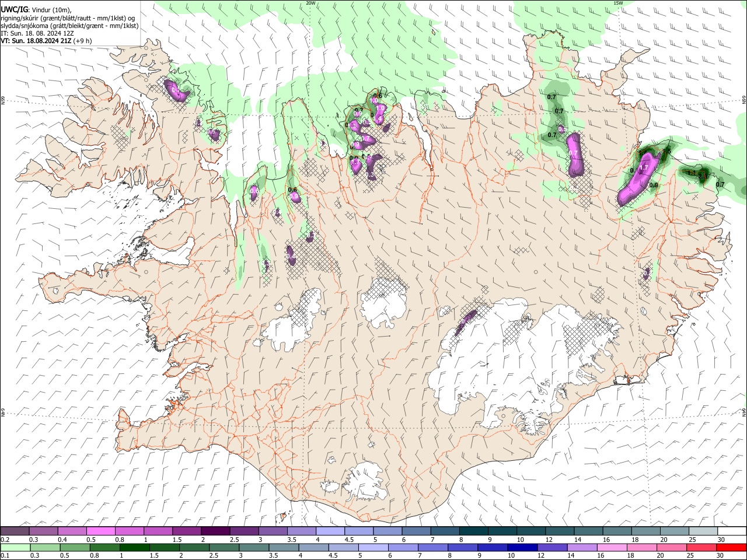Viewport: 747px width, 560px height.
Task: Pick the lower legend swatch between 1.5 and 2
Action: pyautogui.click(x=165, y=548)
